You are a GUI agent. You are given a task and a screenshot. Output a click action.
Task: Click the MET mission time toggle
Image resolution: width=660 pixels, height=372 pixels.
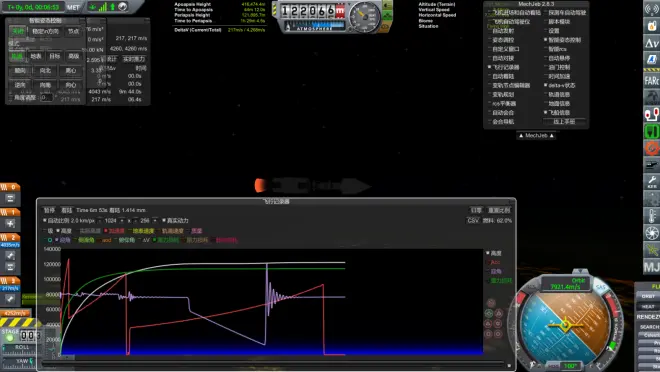point(73,7)
